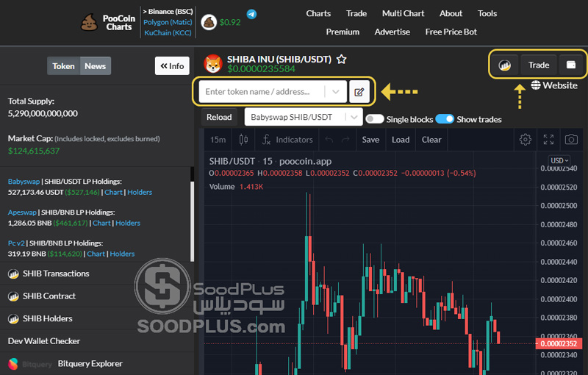Select Polygon (Matic) network

click(x=168, y=22)
